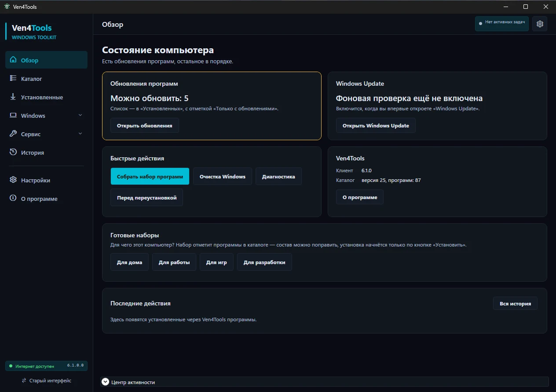556x392 pixels.
Task: Click the Установленные download icon
Action: pyautogui.click(x=13, y=97)
